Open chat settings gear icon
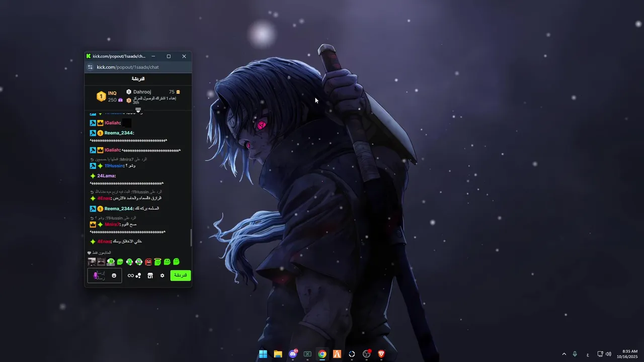Viewport: 644px width, 362px height. coord(162,276)
